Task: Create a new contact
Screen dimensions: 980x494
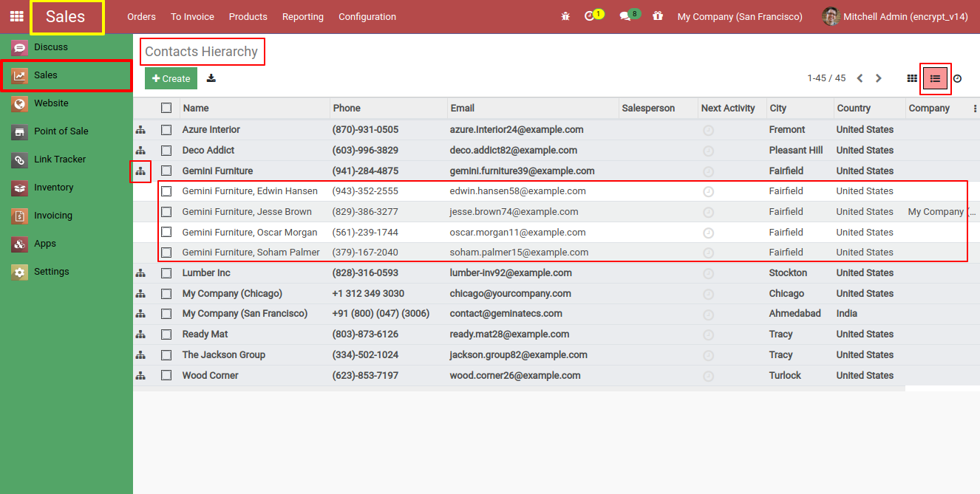Action: point(171,78)
